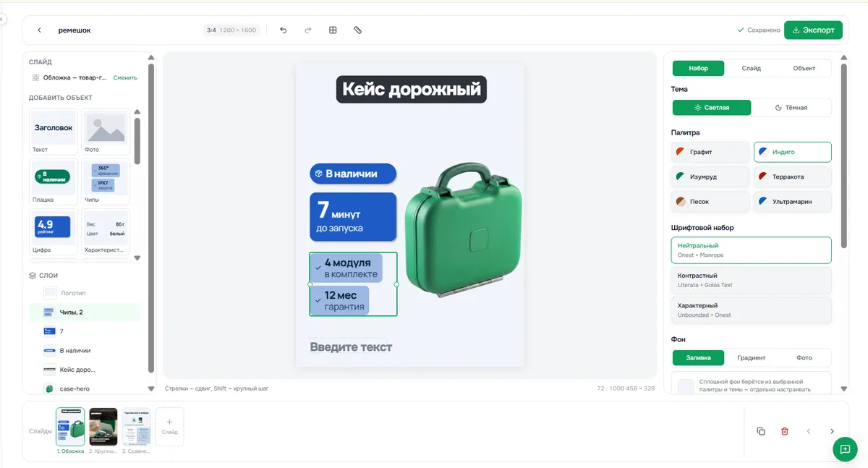Open slide 1. Обложка thumbnail

pyautogui.click(x=70, y=427)
